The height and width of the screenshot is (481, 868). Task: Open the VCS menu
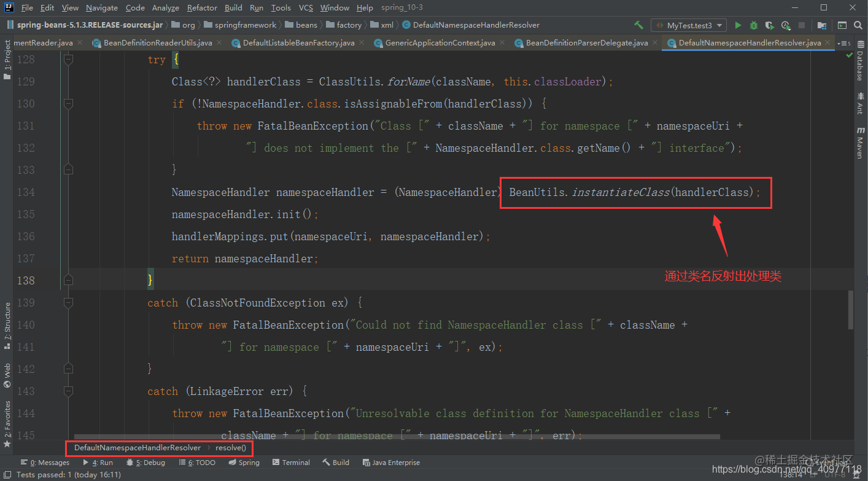pos(306,7)
